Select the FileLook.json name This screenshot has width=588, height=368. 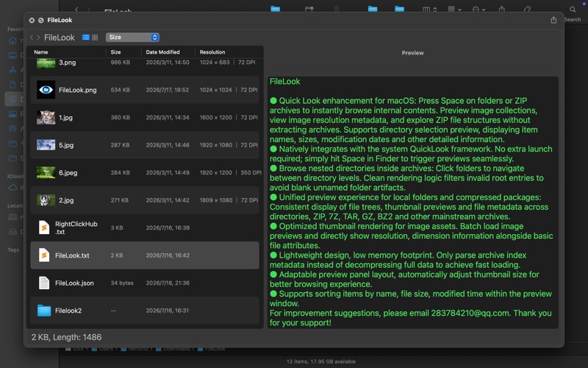click(x=74, y=283)
